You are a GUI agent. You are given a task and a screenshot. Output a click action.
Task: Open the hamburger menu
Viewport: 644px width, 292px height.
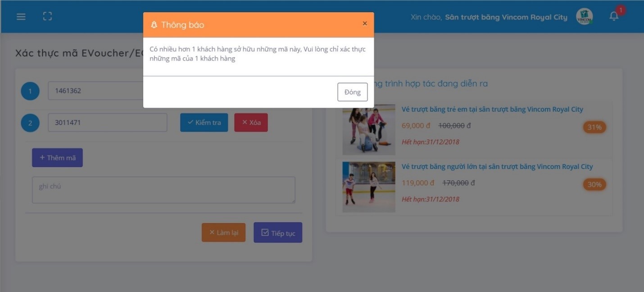coord(21,17)
